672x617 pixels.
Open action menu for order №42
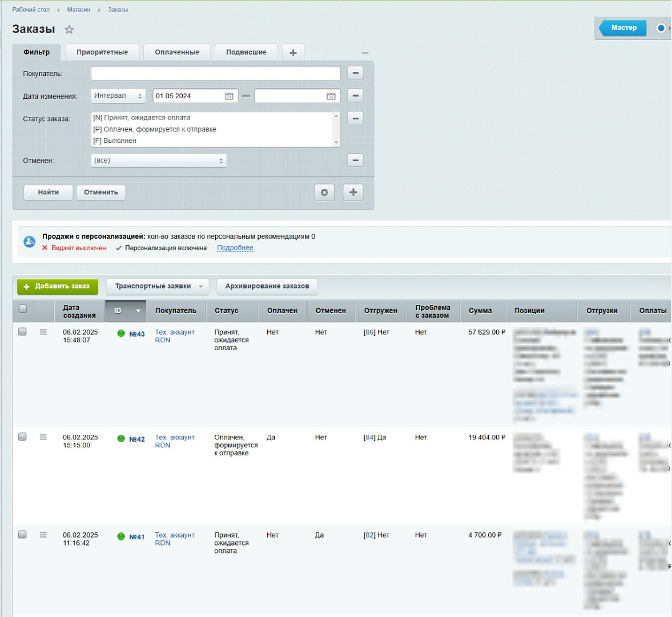[43, 437]
